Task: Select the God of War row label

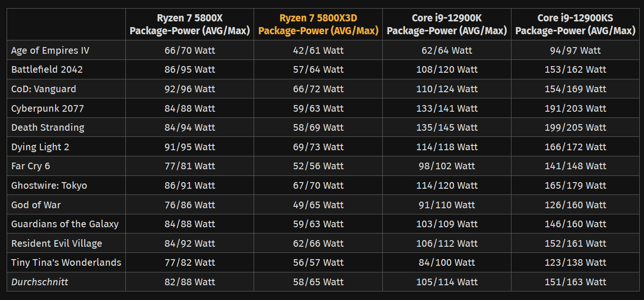Action: 37,205
